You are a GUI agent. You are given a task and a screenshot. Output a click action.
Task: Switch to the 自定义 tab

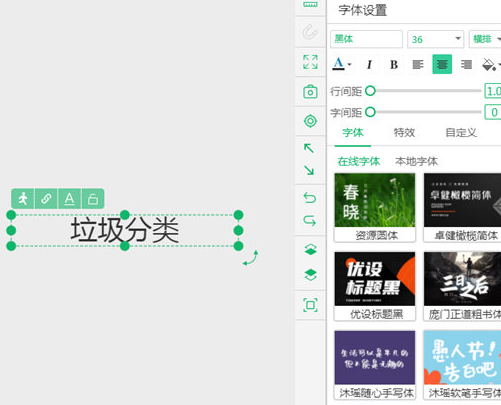coord(461,133)
